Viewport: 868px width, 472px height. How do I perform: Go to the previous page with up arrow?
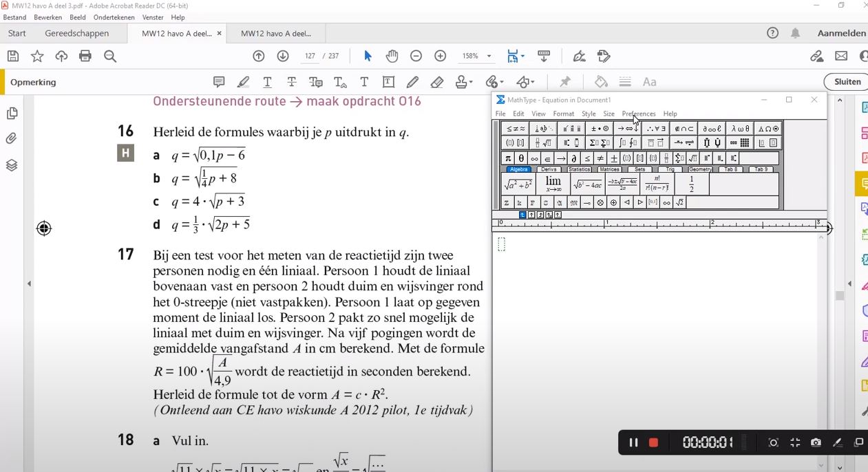259,56
